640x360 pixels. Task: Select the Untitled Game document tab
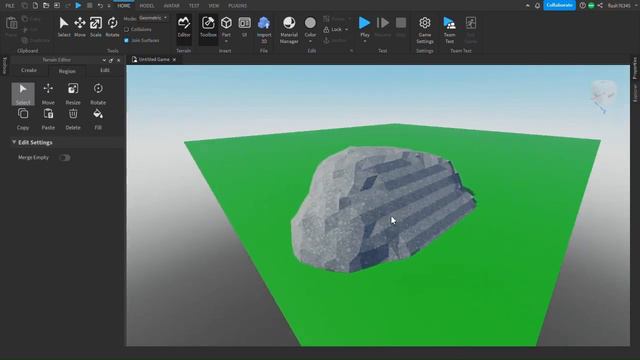[x=153, y=60]
